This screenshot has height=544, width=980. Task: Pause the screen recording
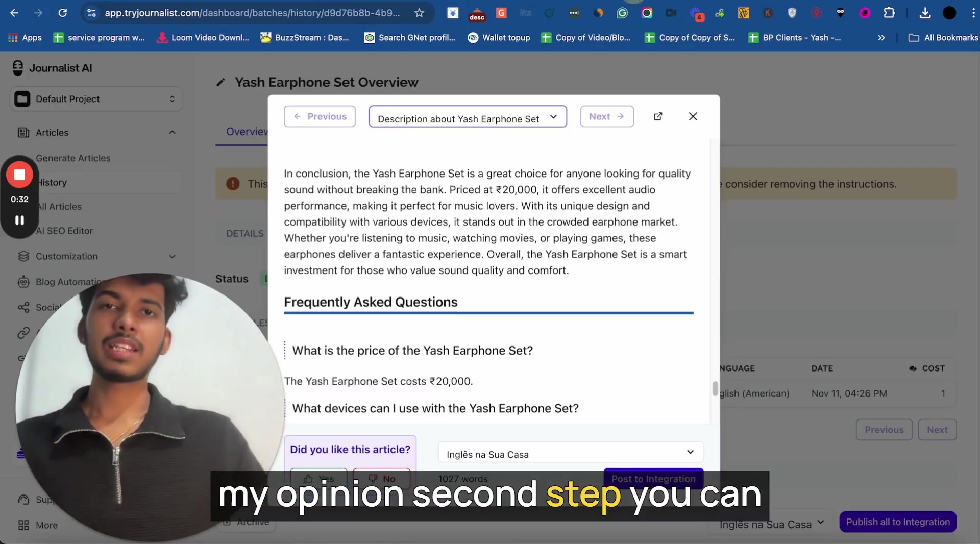coord(19,220)
